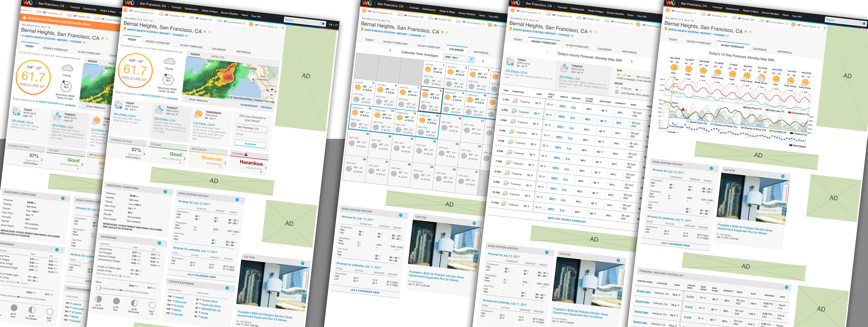Open Radar & Maps menu on heat-warning page
The width and height of the screenshot is (868, 327).
(108, 11)
